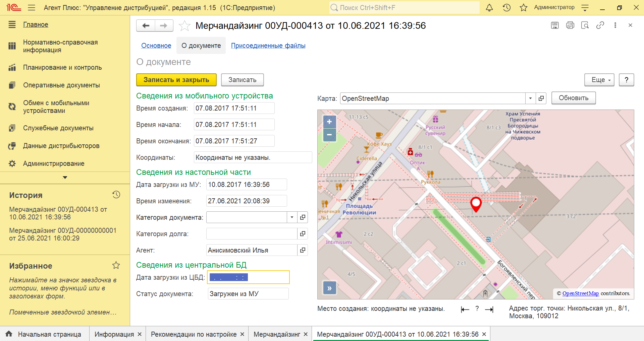
Task: Click the Записать button
Action: 242,80
